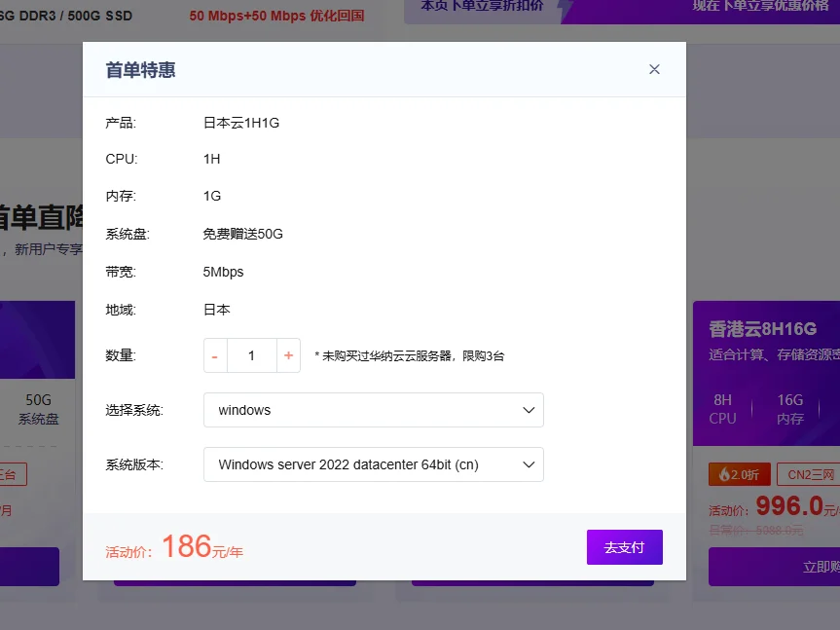The height and width of the screenshot is (630, 840).
Task: Click the 996.0 price on 香港云 card
Action: pos(788,506)
